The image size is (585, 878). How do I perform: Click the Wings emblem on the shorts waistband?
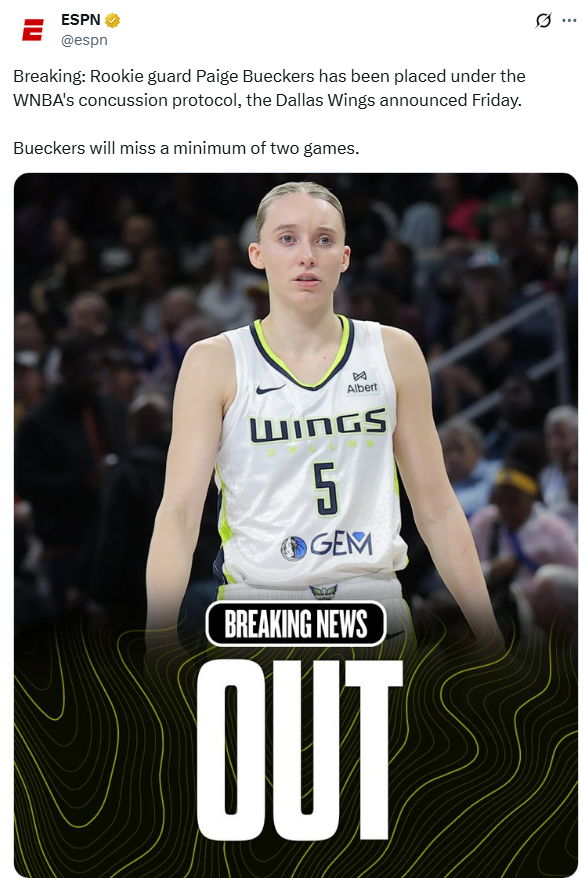323,592
